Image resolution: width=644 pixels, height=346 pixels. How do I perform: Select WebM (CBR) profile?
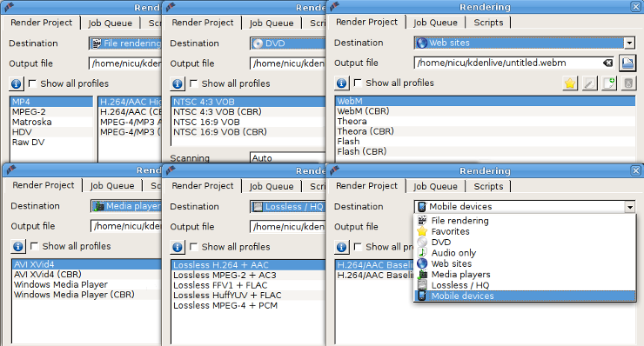[x=486, y=110]
